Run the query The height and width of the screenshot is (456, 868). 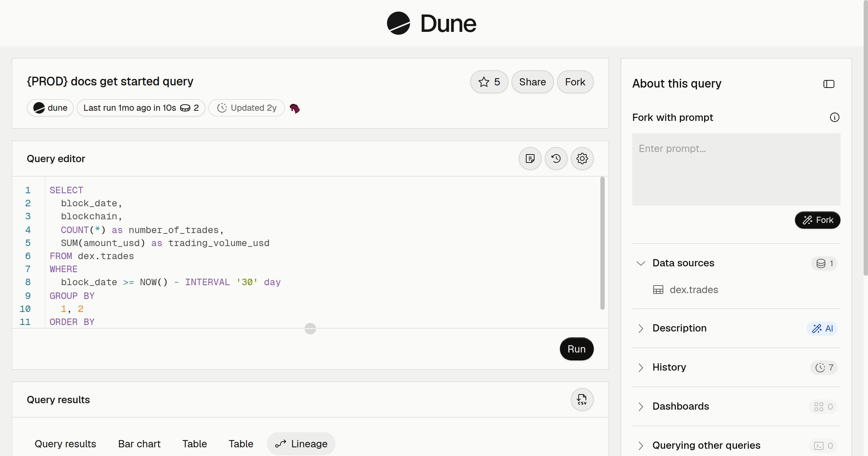(576, 349)
